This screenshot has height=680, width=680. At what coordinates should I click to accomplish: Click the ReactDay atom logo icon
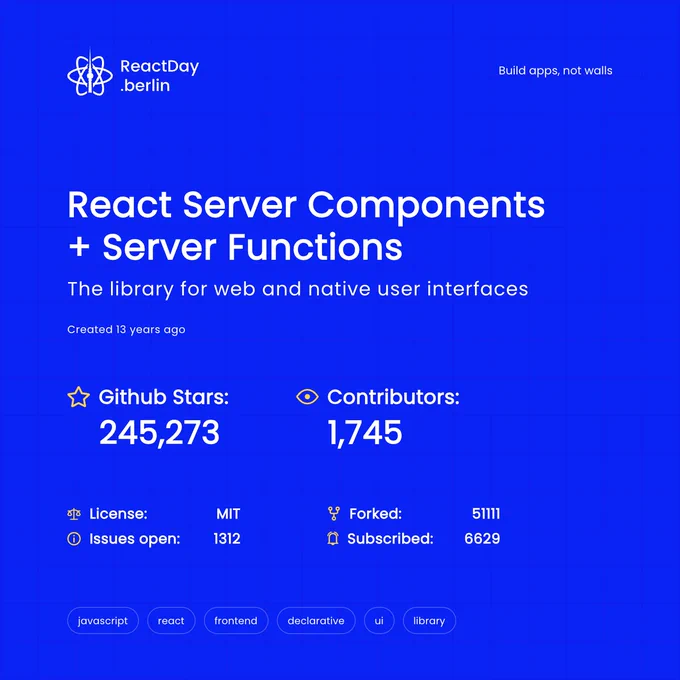coord(90,74)
